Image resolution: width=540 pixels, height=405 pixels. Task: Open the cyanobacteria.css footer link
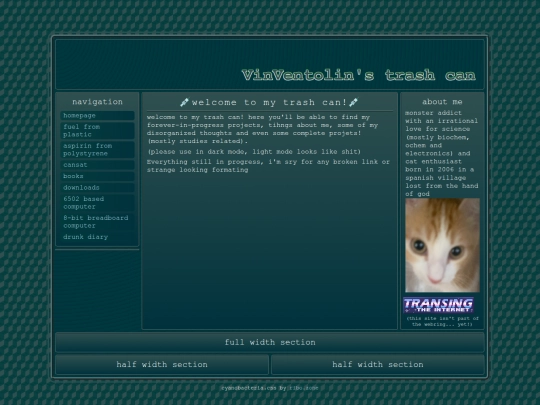[249, 388]
